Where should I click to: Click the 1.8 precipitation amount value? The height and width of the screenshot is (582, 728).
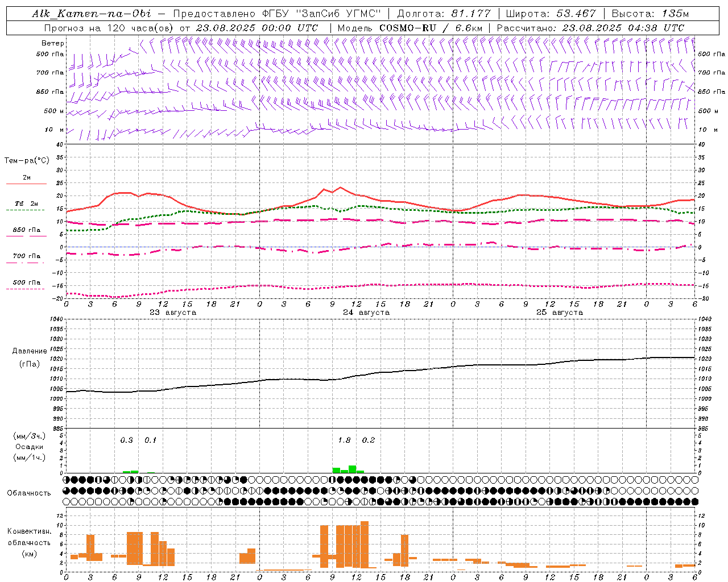(x=344, y=440)
